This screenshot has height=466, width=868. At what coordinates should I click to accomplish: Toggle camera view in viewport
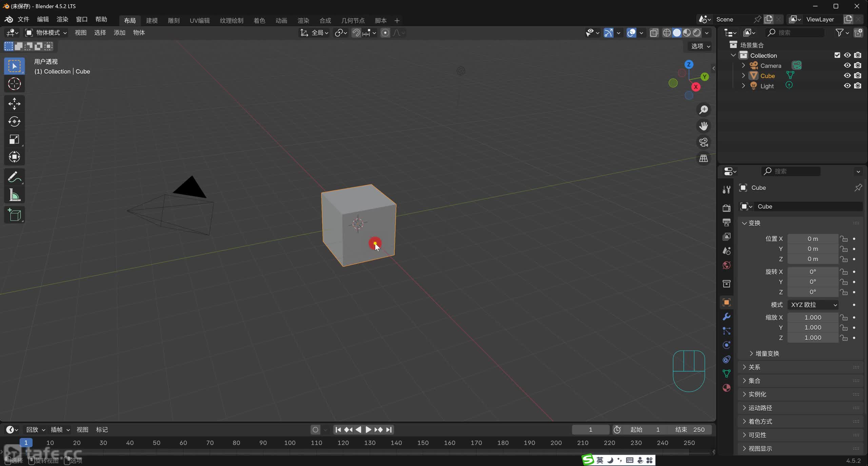pyautogui.click(x=704, y=142)
